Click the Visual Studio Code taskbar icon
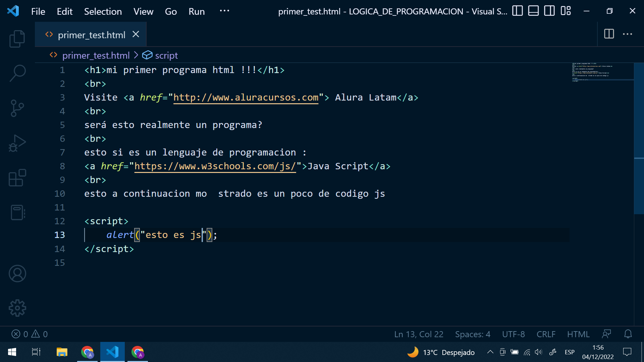The height and width of the screenshot is (362, 644). click(x=112, y=352)
